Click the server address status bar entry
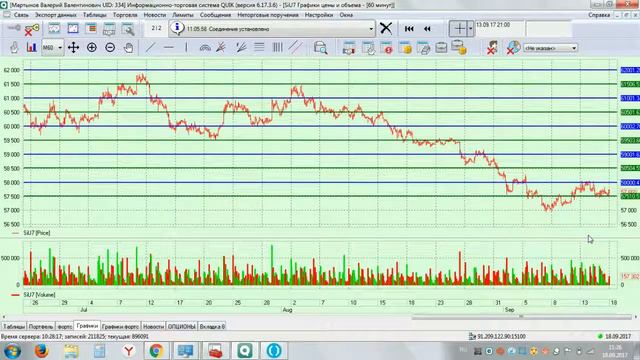 coord(497,336)
